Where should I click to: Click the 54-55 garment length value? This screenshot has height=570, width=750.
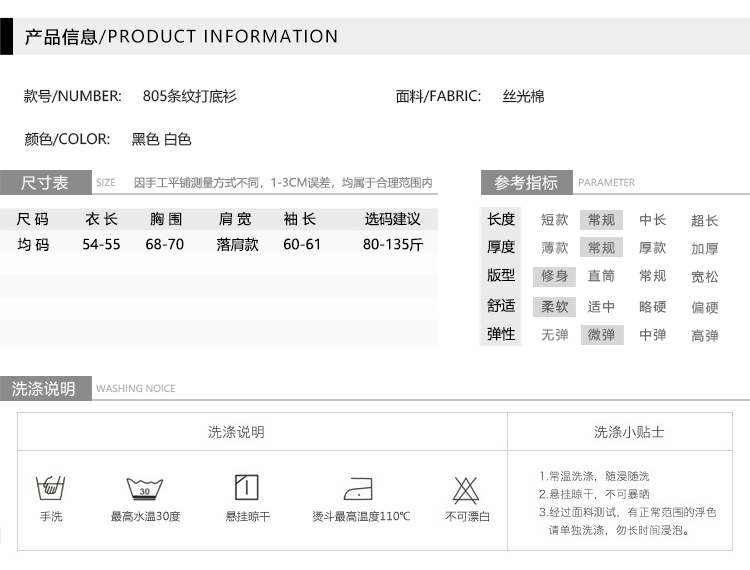pos(101,244)
